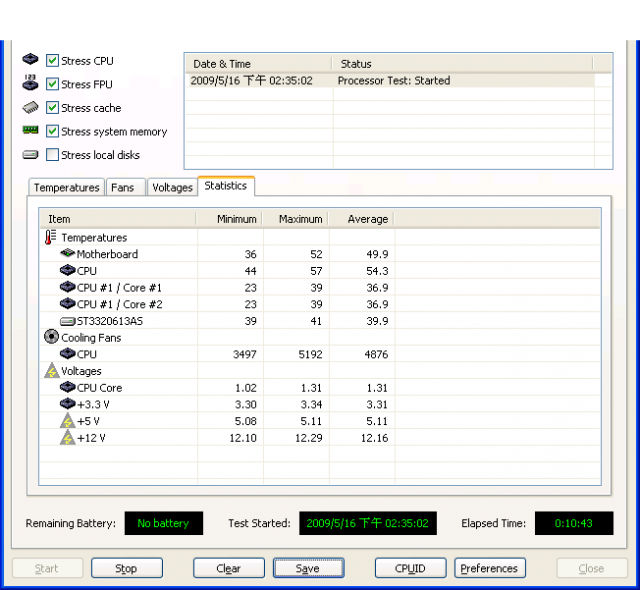Screen dimensions: 640x590
Task: Sort by the Minimum column header
Action: [x=229, y=219]
